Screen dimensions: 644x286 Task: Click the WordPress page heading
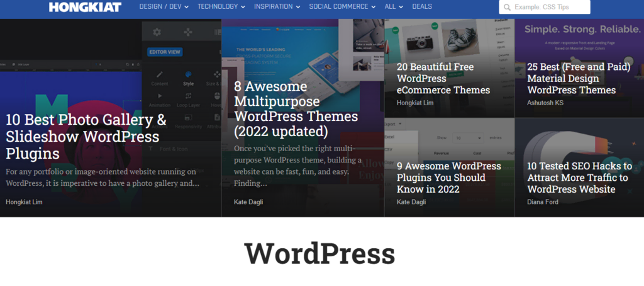coord(319,255)
